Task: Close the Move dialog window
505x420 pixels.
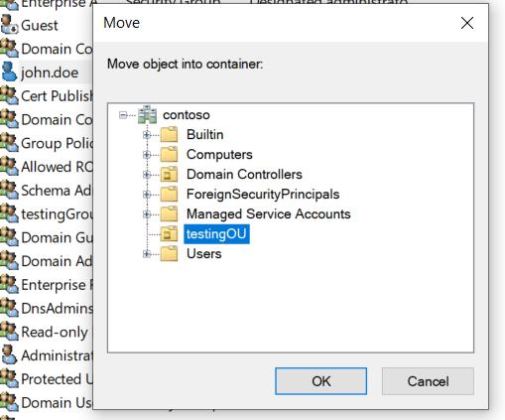Action: coord(467,23)
